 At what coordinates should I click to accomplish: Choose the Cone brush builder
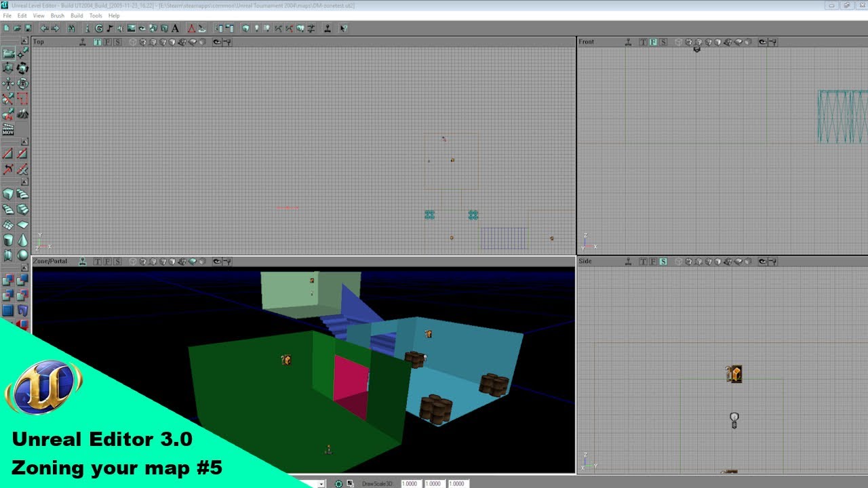22,239
